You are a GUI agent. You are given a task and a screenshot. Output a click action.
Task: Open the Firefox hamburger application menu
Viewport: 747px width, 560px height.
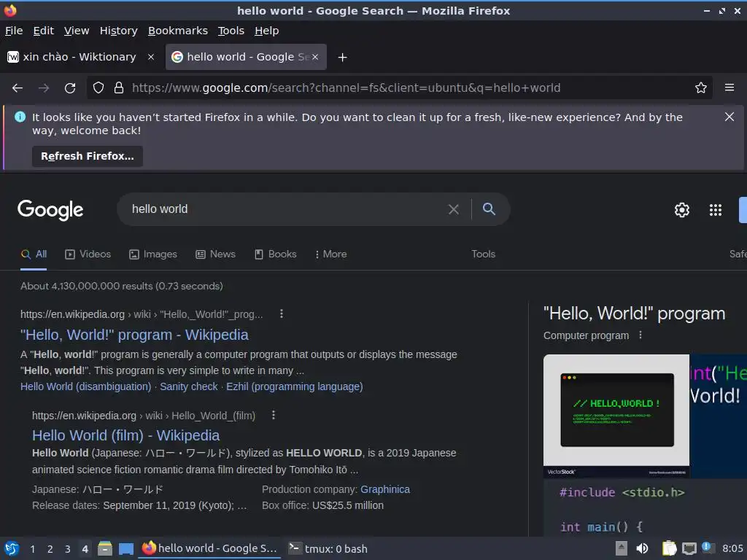click(729, 87)
